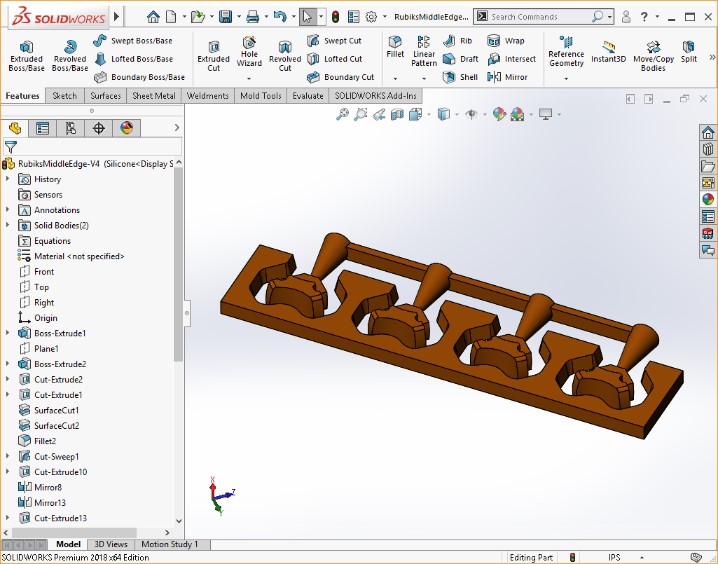Open Reference Geometry
Viewport: 718px width, 564px height.
[566, 52]
